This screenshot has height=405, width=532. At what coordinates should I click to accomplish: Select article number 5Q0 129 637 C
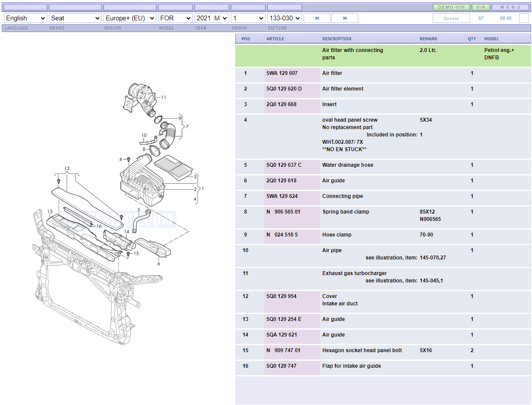(x=284, y=165)
